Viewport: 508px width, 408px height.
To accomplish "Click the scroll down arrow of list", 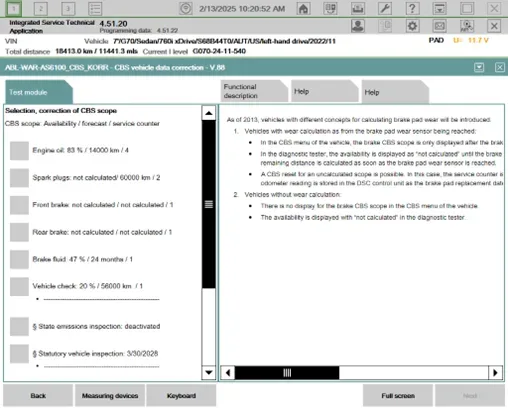I will [209, 372].
